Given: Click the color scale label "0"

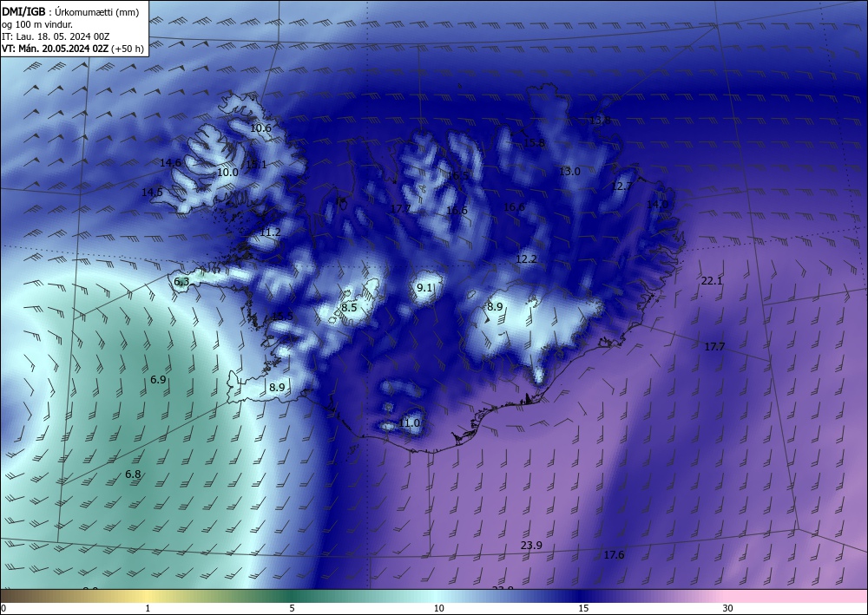Looking at the screenshot, I should [x=3, y=609].
